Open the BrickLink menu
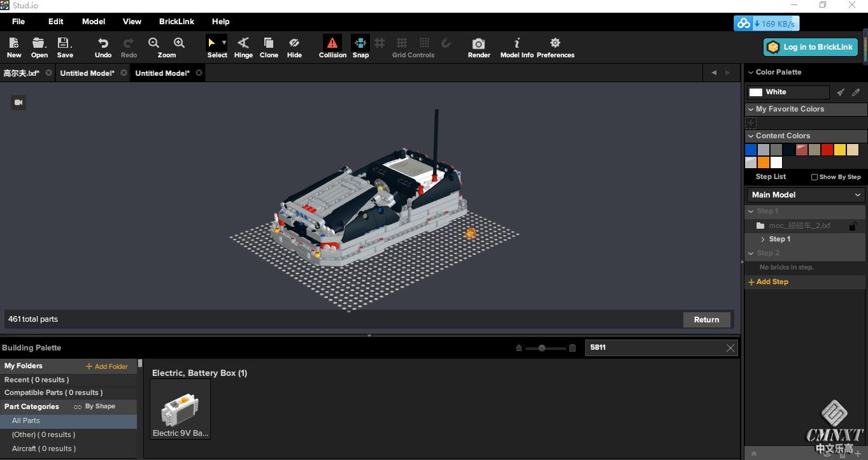 click(176, 22)
